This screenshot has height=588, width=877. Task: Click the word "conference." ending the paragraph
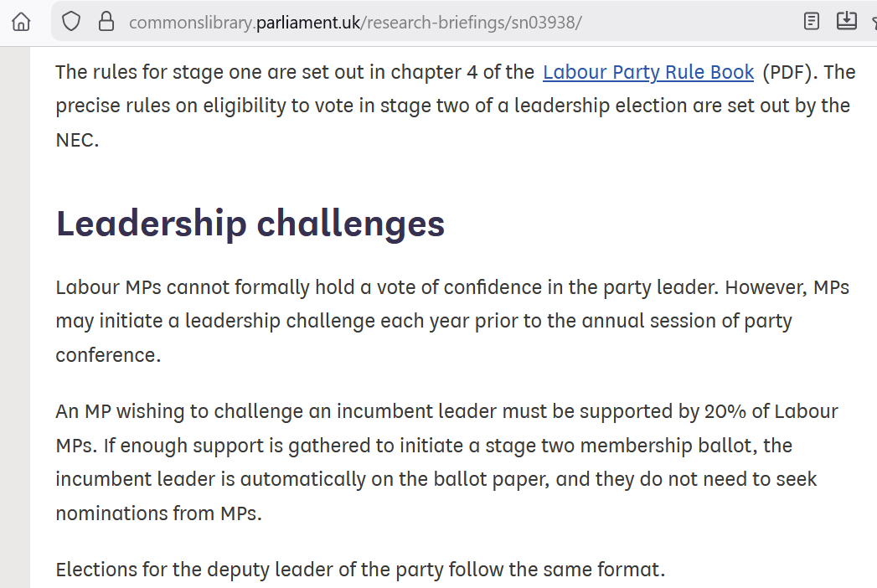[x=107, y=355]
